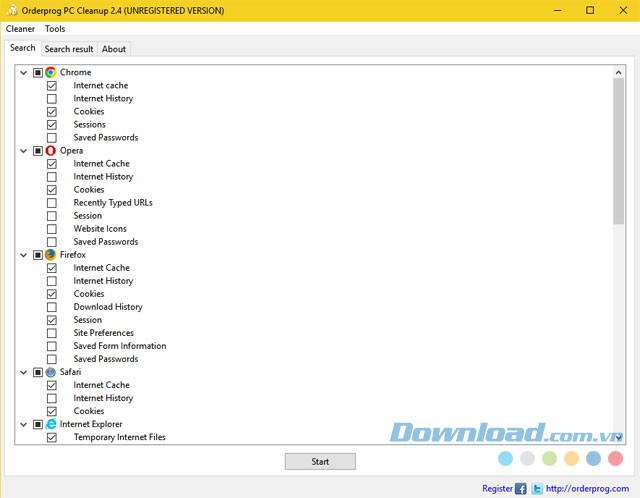Collapse the Firefox tree node

pyautogui.click(x=24, y=255)
